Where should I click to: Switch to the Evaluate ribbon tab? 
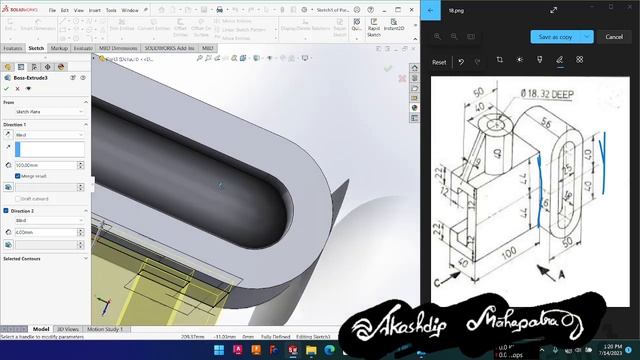coord(83,48)
